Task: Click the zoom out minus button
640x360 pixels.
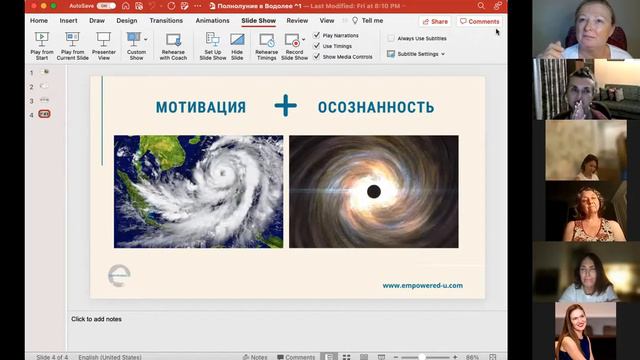Action: (x=396, y=357)
